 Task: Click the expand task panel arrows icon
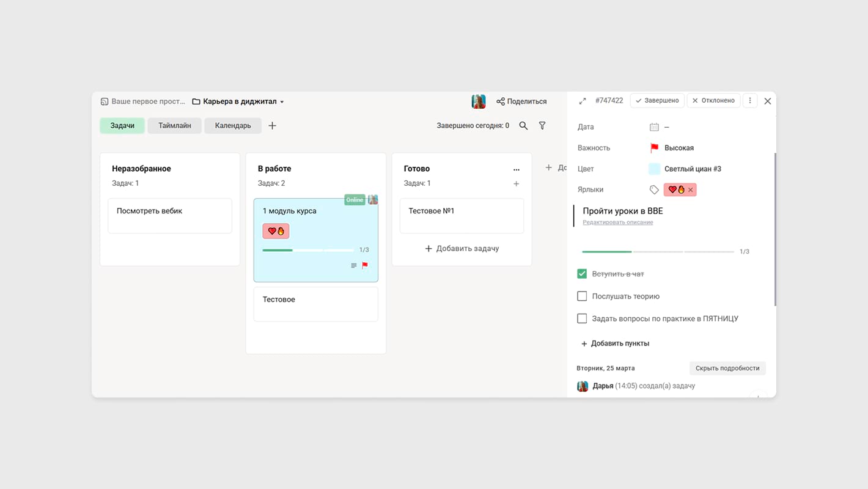tap(583, 101)
